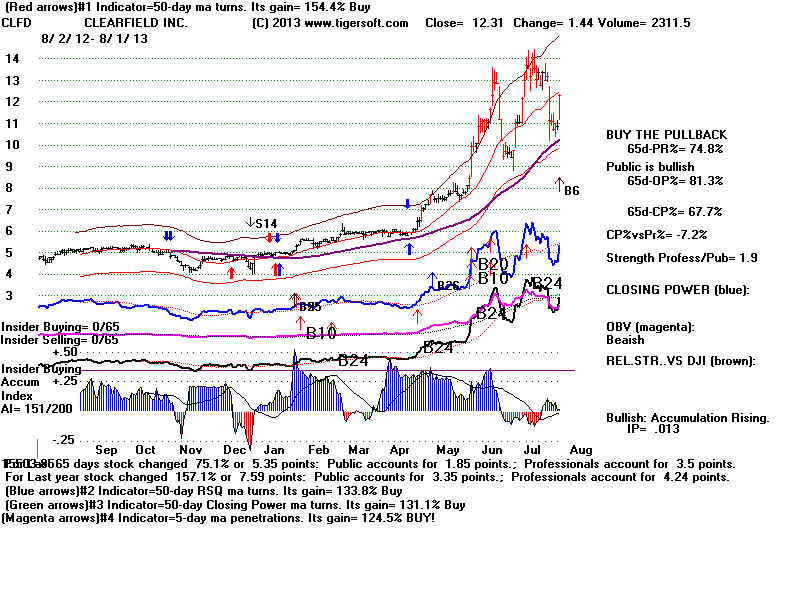Screen dimensions: 800x600
Task: Select the 10 price axis label
Action: pos(12,145)
